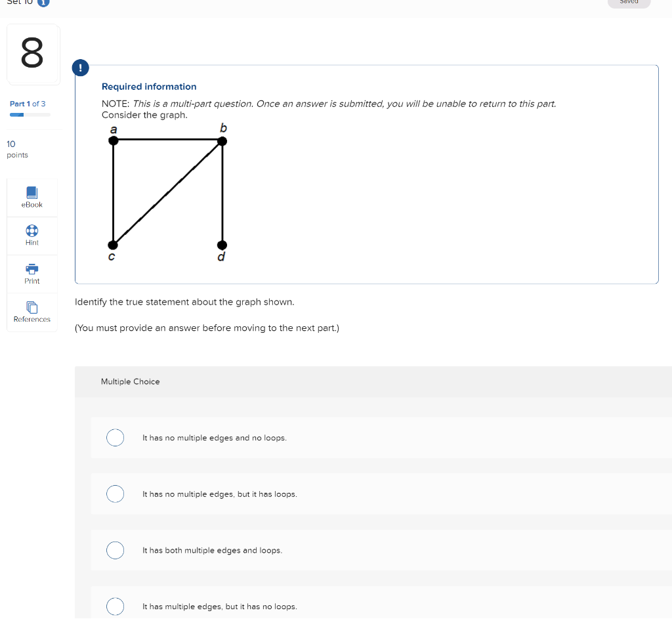Screen dimensions: 672x619
Task: Choose 'It has multiple edges, but it has no loops'
Action: (115, 607)
